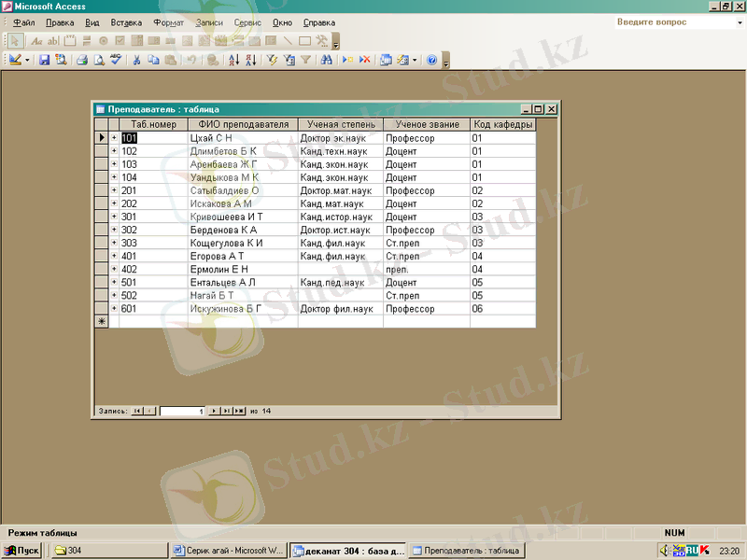
Task: Expand subdatasheet for record 101
Action: pyautogui.click(x=114, y=138)
